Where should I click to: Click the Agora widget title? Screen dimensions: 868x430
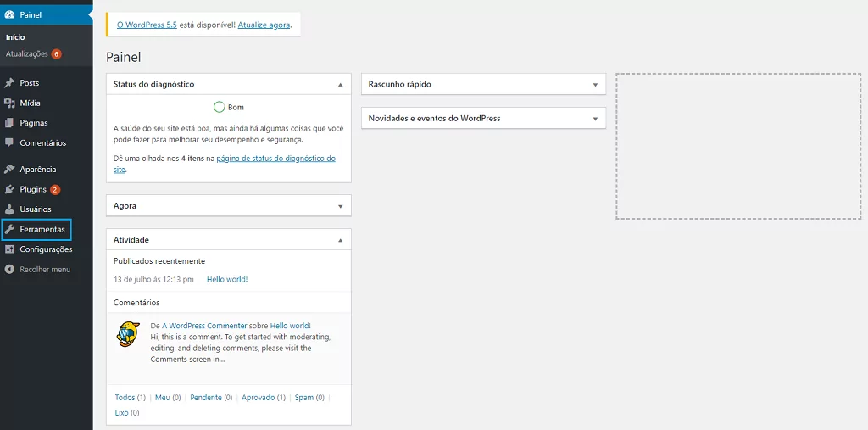tap(125, 206)
